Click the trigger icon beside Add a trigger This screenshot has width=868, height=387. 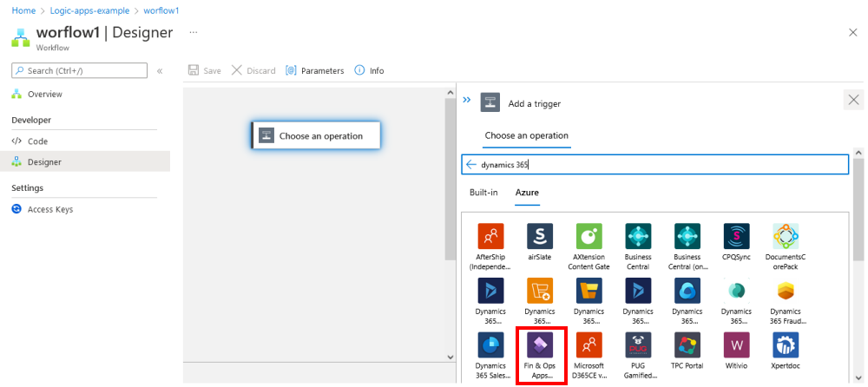click(490, 102)
